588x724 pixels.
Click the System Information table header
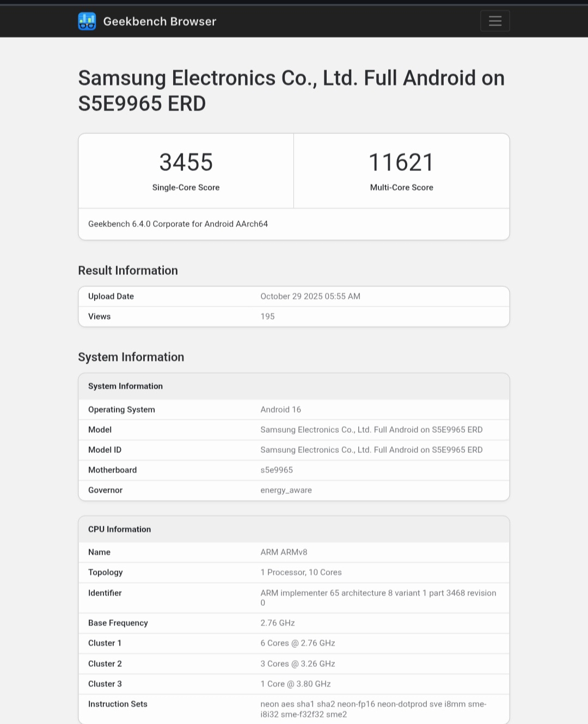point(126,386)
